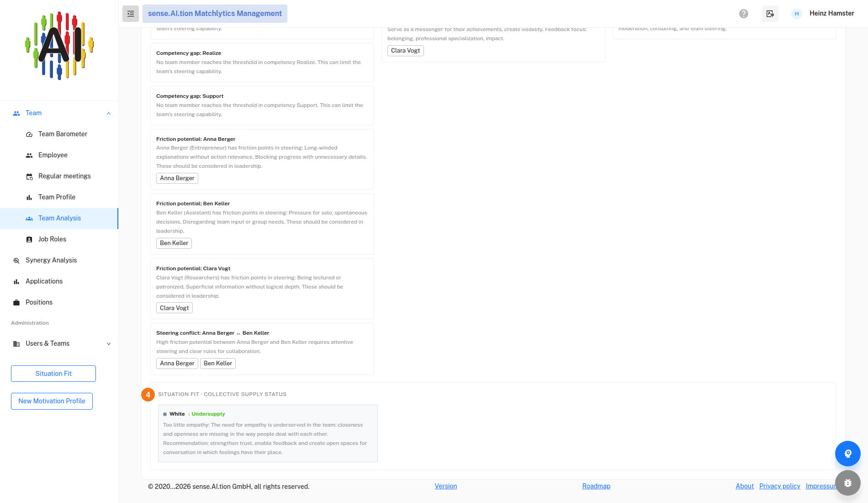
Task: Click New Motivation Profile button
Action: click(x=52, y=401)
